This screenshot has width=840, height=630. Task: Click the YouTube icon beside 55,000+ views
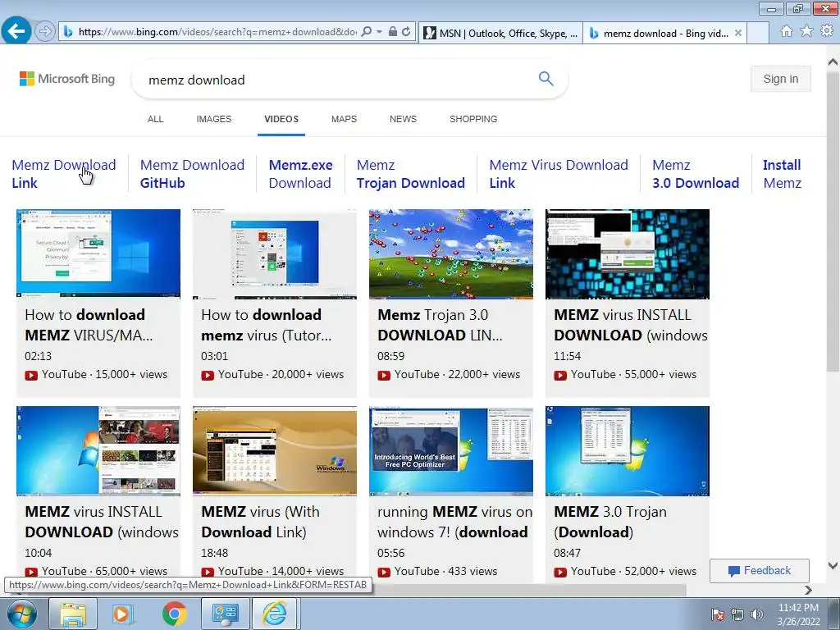(x=560, y=375)
